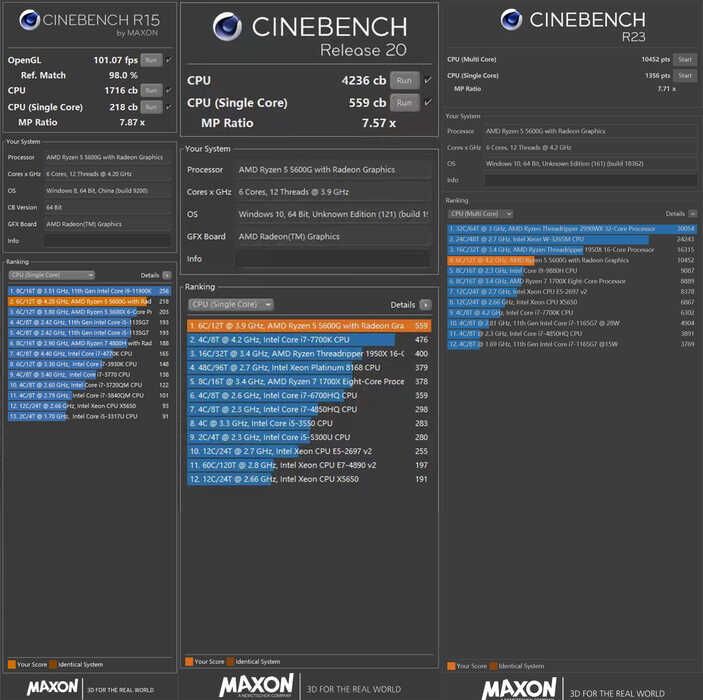Click the Release 20 MP Ratio 7.57 x value
Viewport: 703px width, 700px height.
[x=379, y=123]
